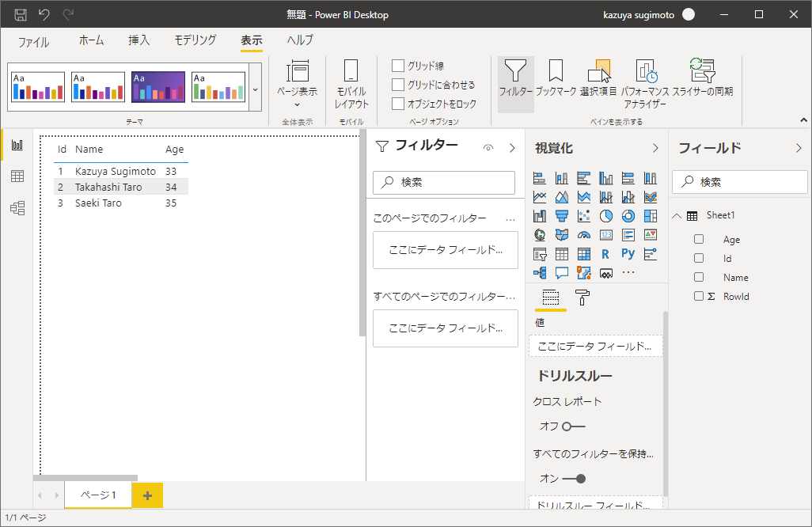
Task: Check the Age field checkbox
Action: tap(699, 240)
